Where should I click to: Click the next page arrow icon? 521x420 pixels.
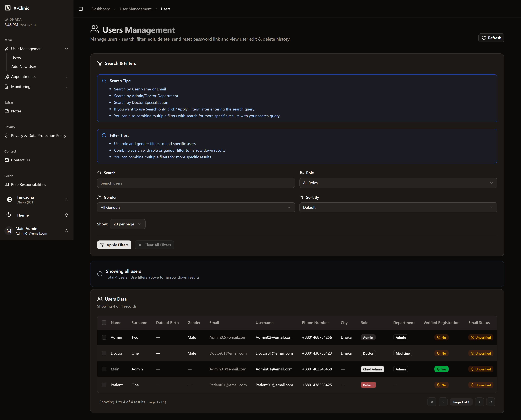pyautogui.click(x=479, y=402)
